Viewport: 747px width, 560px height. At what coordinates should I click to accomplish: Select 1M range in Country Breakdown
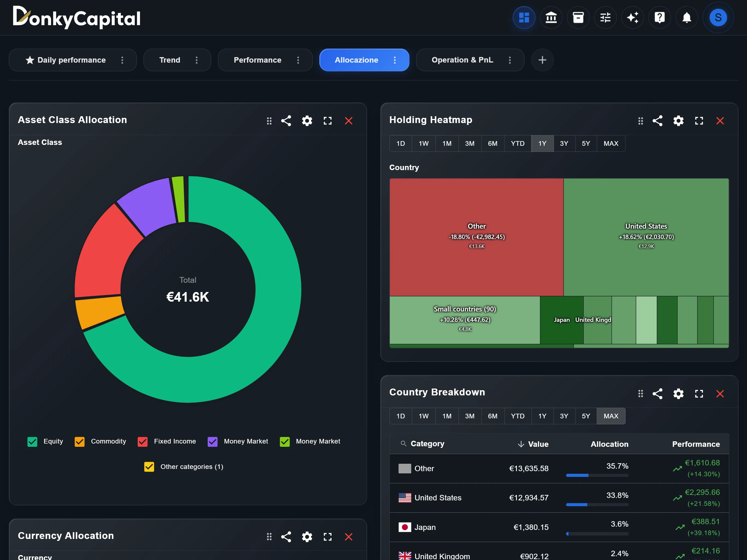pos(447,416)
